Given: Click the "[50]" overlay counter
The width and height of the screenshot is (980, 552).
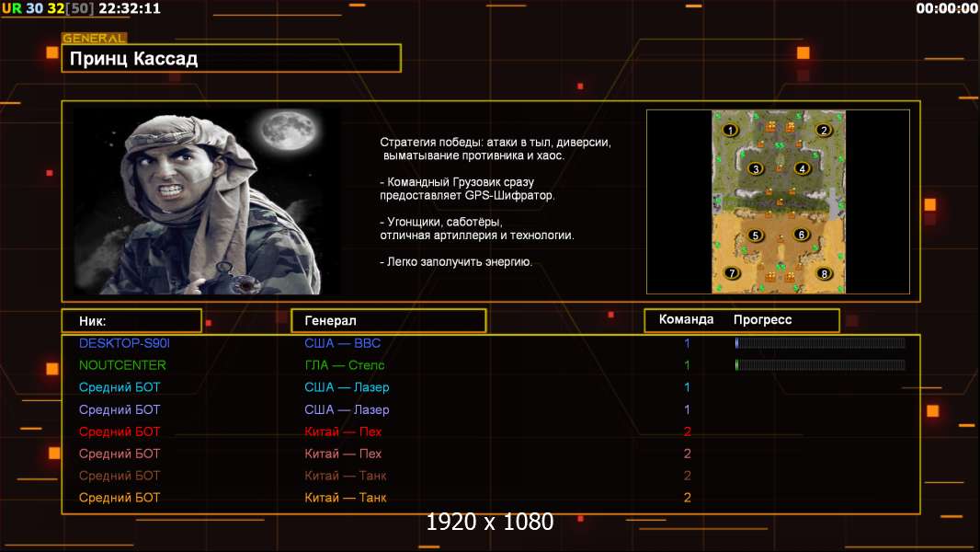Looking at the screenshot, I should (80, 9).
